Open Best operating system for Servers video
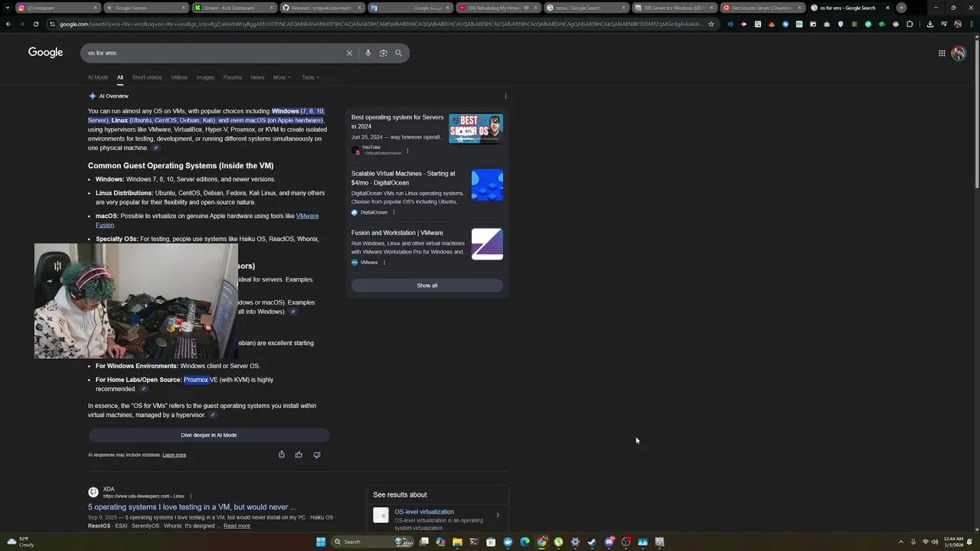Image resolution: width=980 pixels, height=551 pixels. coord(397,122)
